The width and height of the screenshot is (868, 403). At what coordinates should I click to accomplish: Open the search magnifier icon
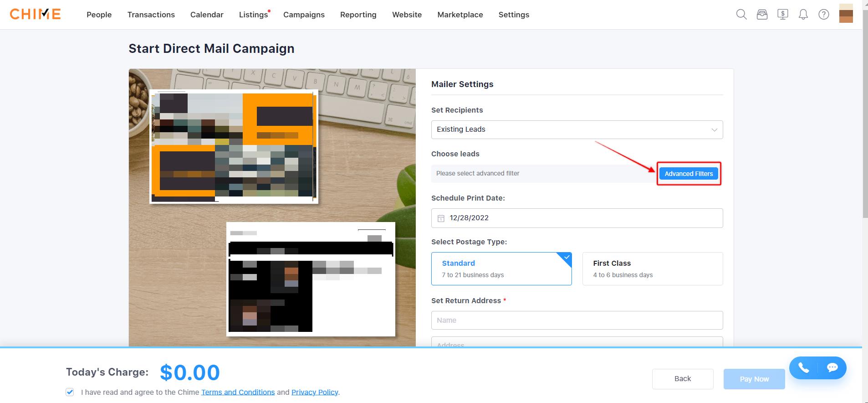pyautogui.click(x=741, y=15)
